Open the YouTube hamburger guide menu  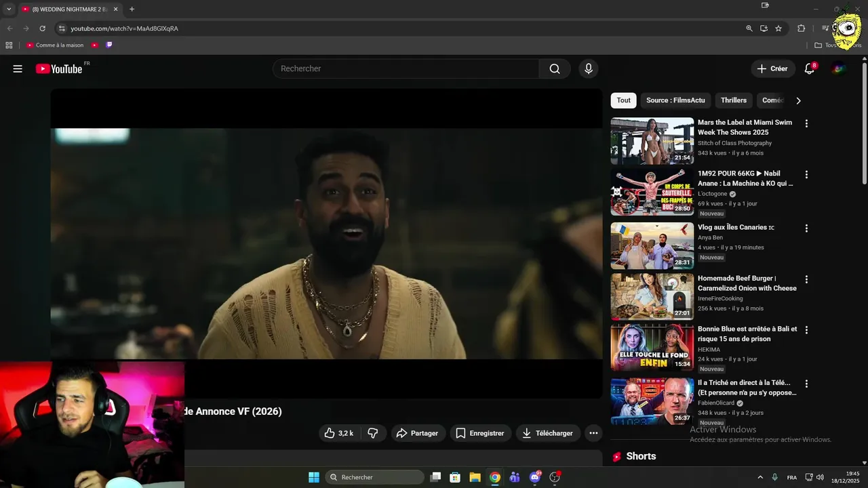pos(18,68)
